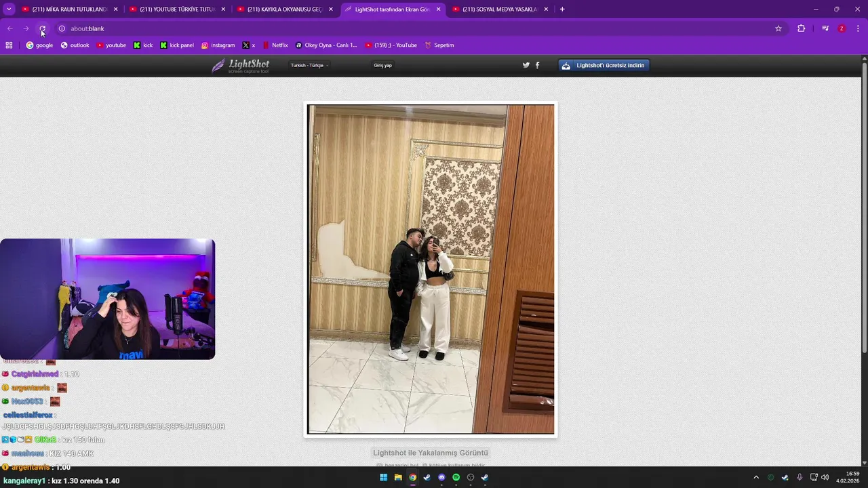Screen dimensions: 868x488
Task: Go forward with the browser forward arrow
Action: click(x=26, y=28)
